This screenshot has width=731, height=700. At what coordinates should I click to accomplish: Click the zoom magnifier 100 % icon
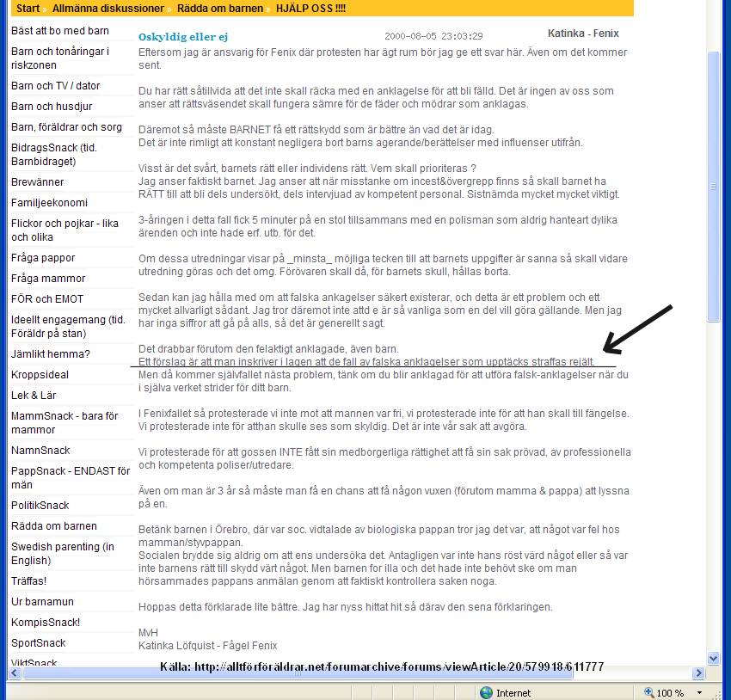pyautogui.click(x=649, y=692)
